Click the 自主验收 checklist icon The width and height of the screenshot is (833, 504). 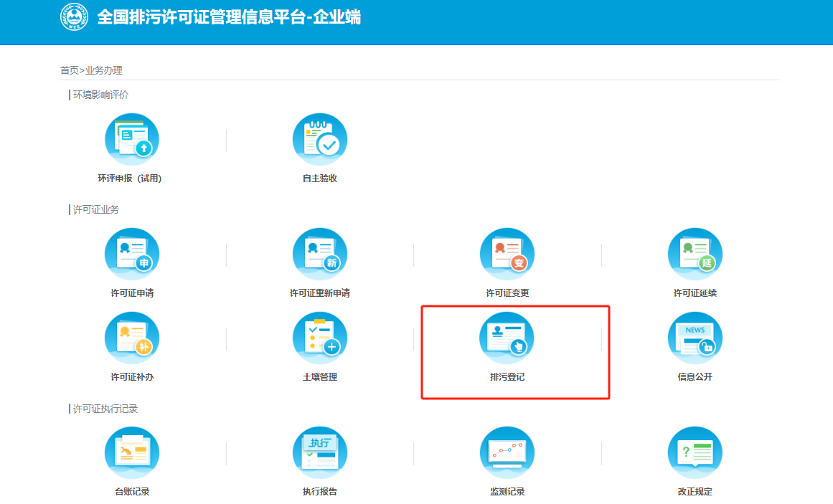click(x=319, y=140)
